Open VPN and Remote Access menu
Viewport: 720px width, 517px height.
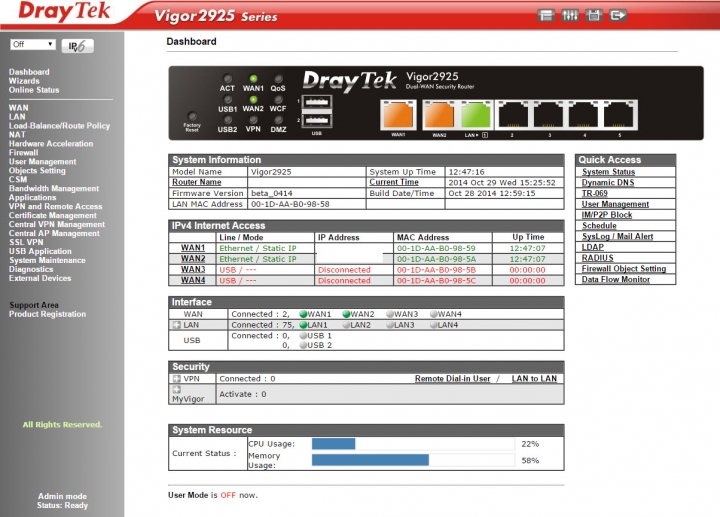coord(56,206)
